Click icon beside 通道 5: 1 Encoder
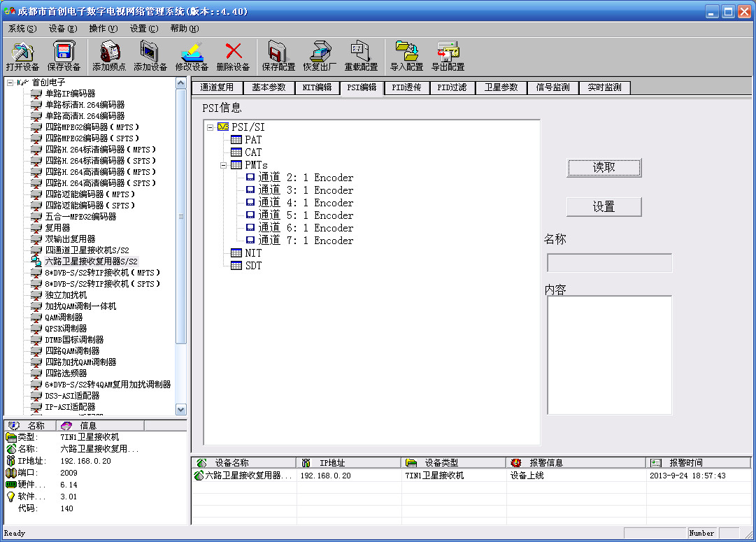 250,215
